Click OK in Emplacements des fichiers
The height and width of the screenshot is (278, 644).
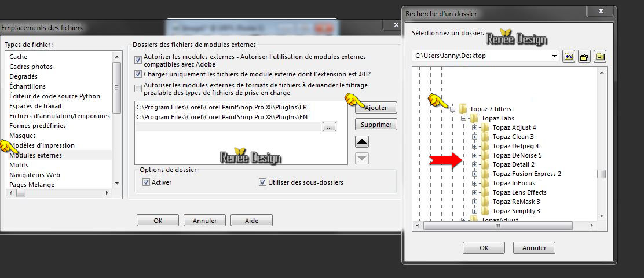click(x=158, y=221)
